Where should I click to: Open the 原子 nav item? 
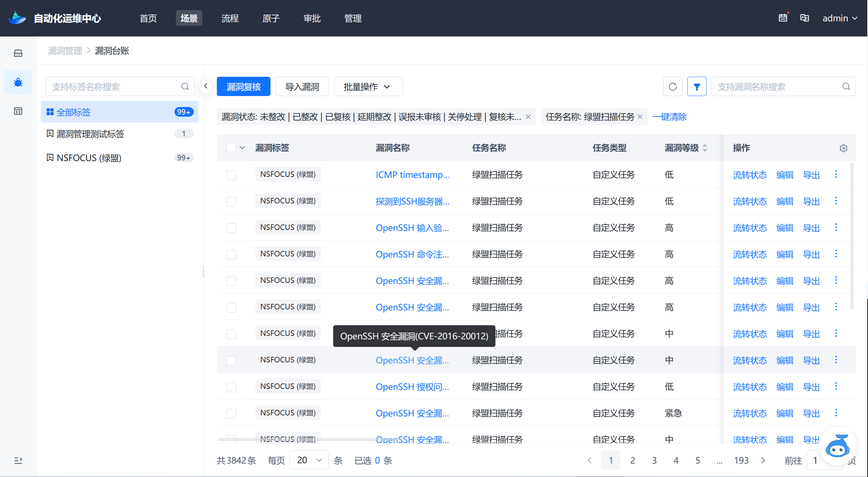click(271, 18)
